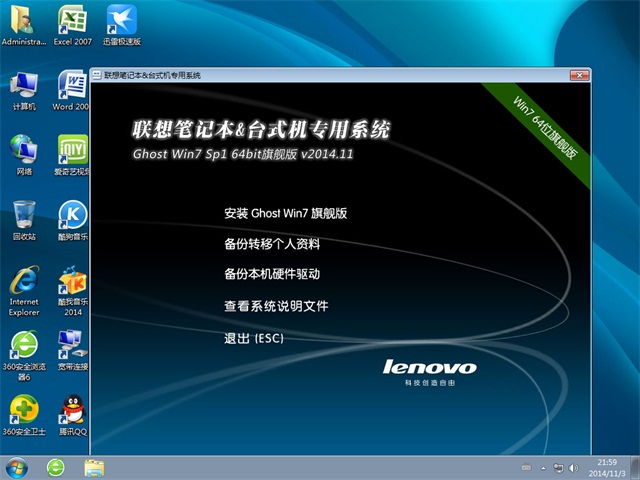The image size is (640, 480).
Task: Choose 安装 Ghost Win7 旗舰版
Action: (x=285, y=213)
